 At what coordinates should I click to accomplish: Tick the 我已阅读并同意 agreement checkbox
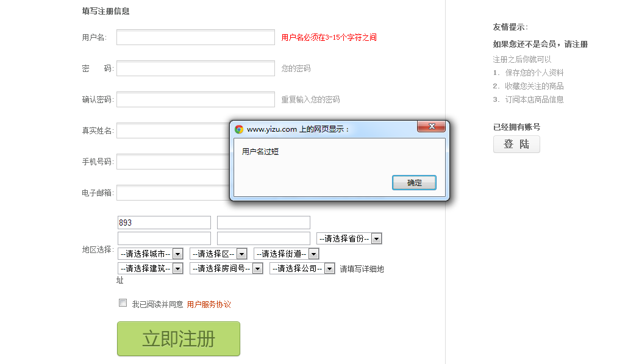click(x=123, y=303)
